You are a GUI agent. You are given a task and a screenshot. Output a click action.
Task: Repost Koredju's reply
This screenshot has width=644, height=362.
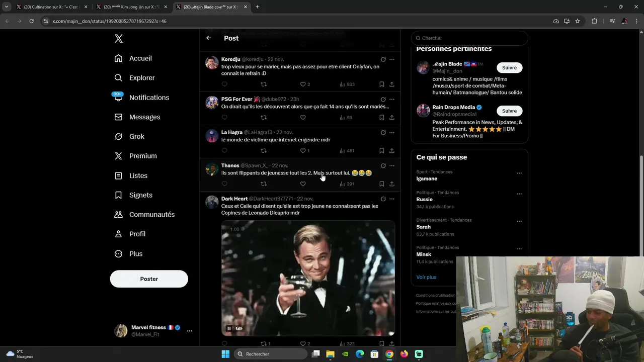coord(264,84)
